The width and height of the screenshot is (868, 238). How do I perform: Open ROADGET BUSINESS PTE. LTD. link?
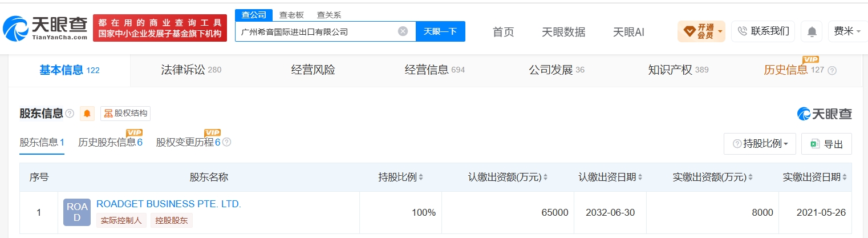[x=169, y=204]
